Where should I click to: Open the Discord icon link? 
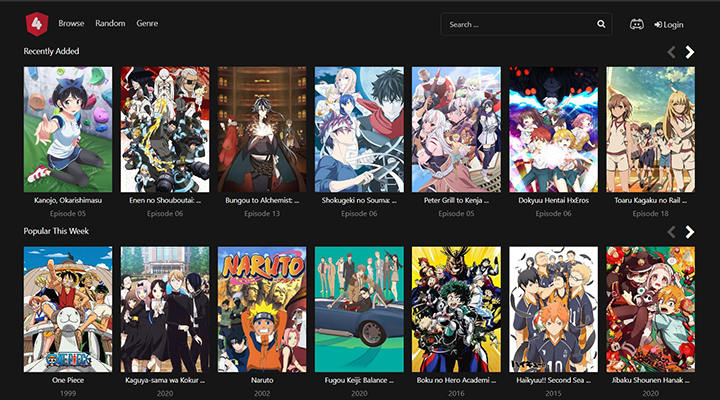pyautogui.click(x=637, y=24)
